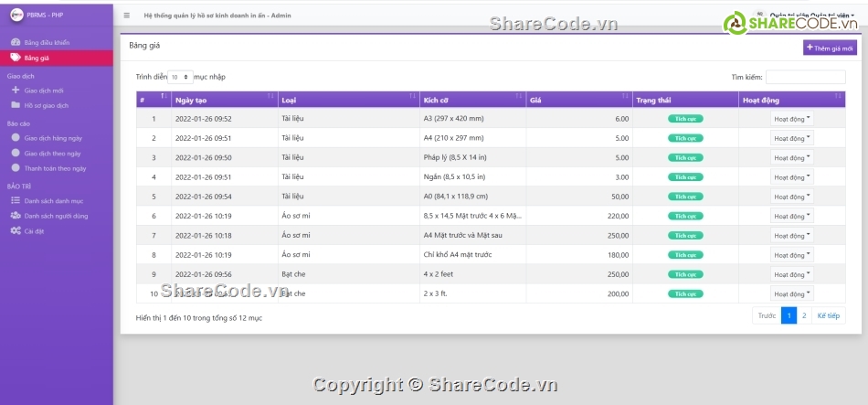This screenshot has width=868, height=405.
Task: Open Hồ sơ giao dịch folder icon
Action: pos(15,105)
